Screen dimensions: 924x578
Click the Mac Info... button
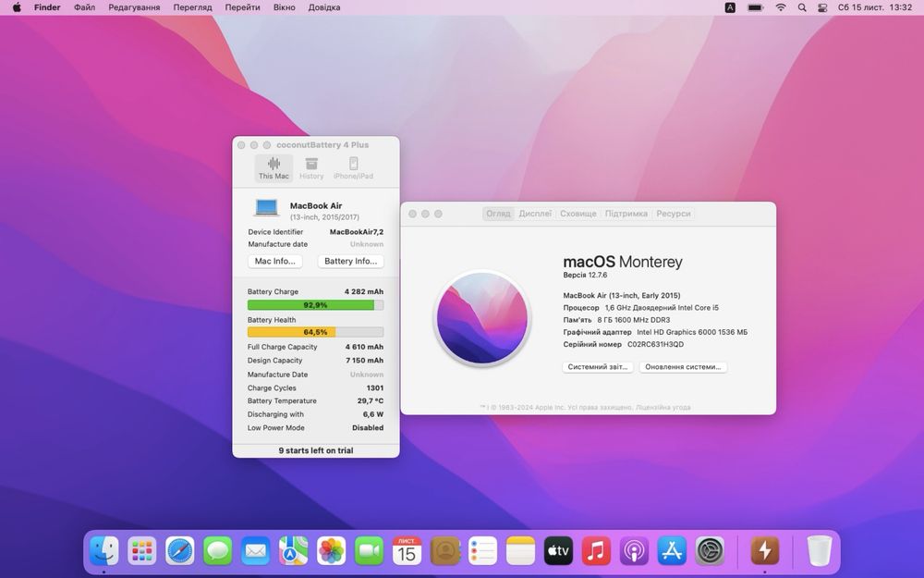click(275, 262)
